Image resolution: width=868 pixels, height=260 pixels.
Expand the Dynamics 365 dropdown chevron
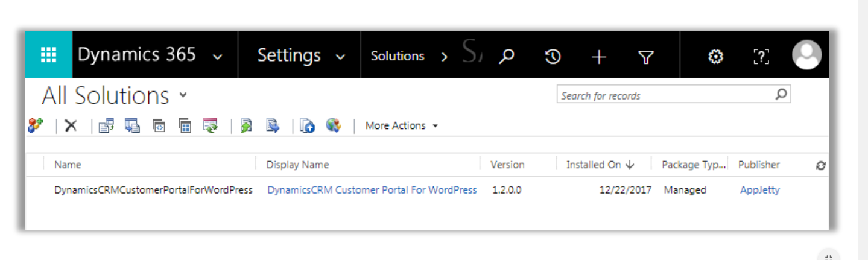pyautogui.click(x=218, y=57)
